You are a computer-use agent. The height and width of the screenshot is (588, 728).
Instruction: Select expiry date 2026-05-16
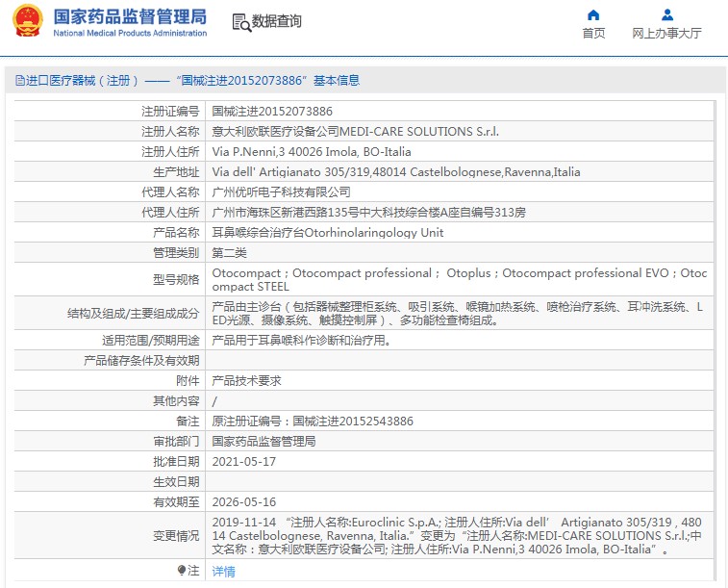pyautogui.click(x=243, y=502)
